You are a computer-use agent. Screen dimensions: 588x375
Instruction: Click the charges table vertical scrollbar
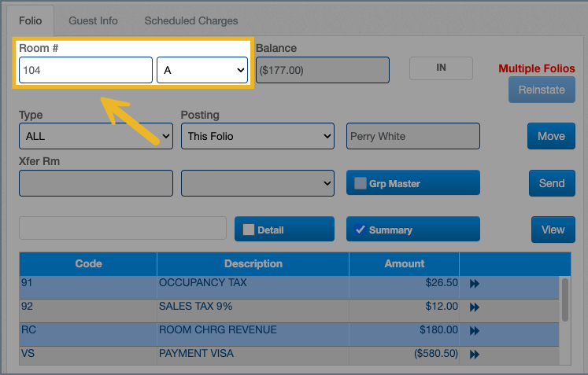point(564,300)
